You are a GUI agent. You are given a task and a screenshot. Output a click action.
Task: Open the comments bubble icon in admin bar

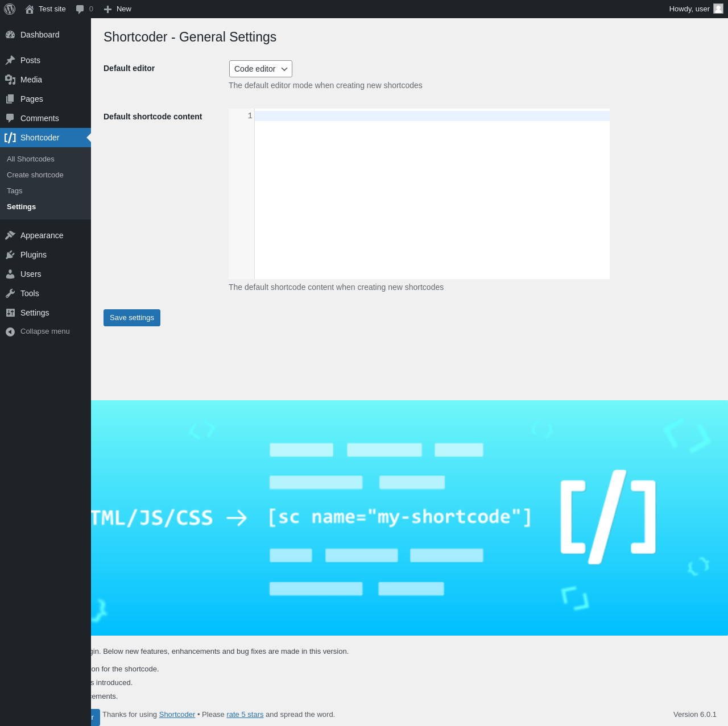80,9
